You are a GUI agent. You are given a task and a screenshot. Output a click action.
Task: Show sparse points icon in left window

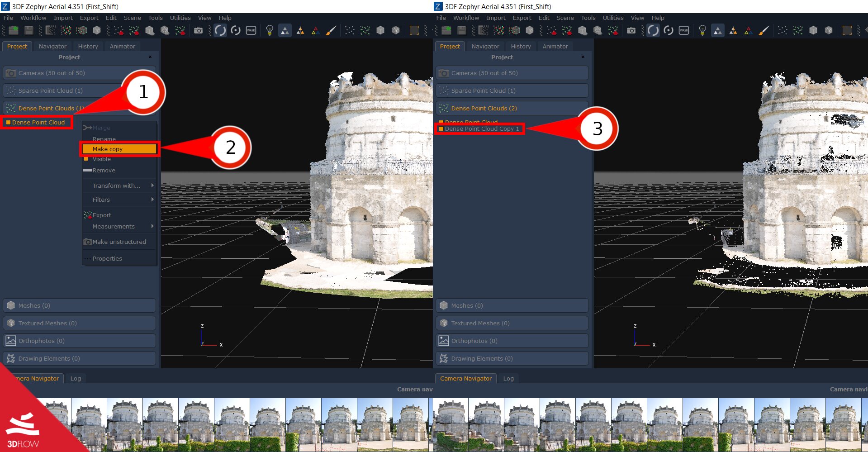[350, 30]
